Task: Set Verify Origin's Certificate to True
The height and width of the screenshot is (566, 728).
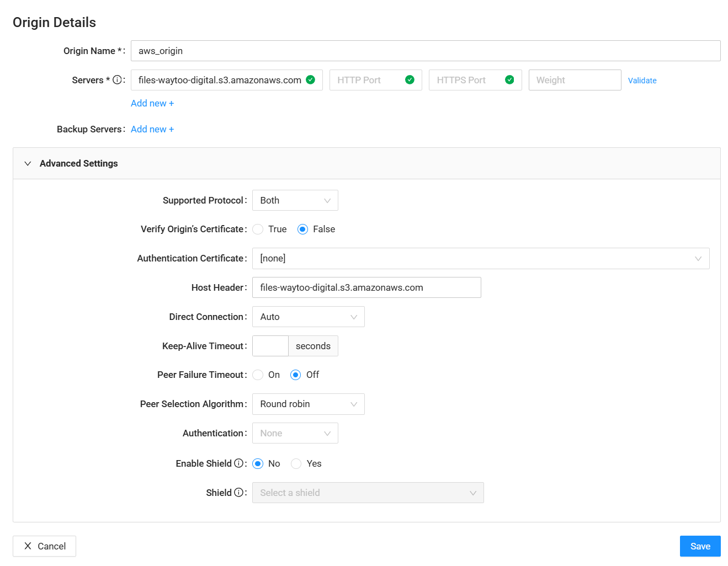Action: point(258,229)
